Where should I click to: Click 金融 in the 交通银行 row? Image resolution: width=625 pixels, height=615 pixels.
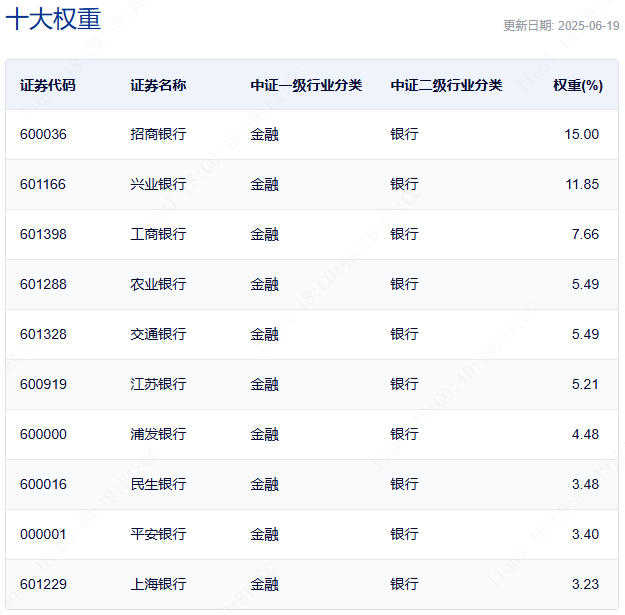[x=264, y=334]
